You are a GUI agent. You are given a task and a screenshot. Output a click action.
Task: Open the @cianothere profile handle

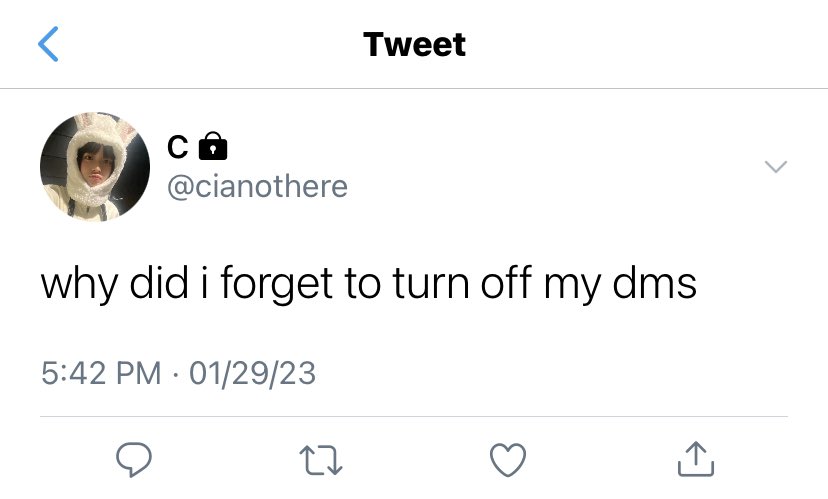[x=257, y=186]
